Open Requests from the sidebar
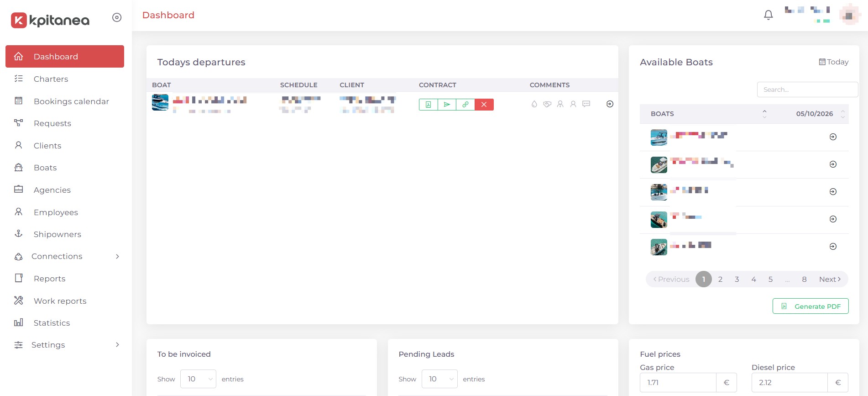 65,123
